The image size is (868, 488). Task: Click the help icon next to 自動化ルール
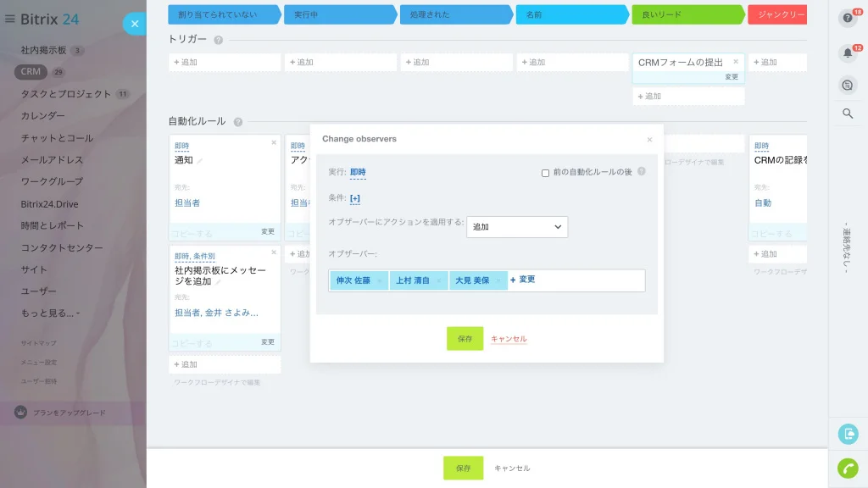(x=238, y=122)
